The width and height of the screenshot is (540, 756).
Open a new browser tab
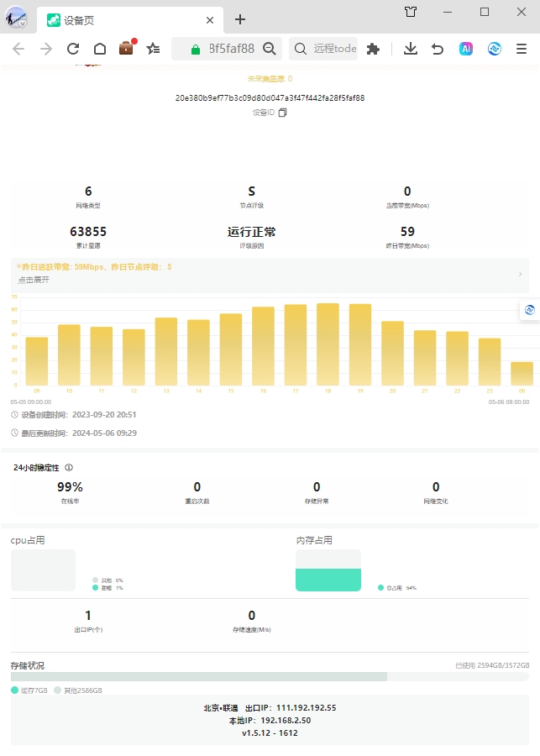(240, 19)
